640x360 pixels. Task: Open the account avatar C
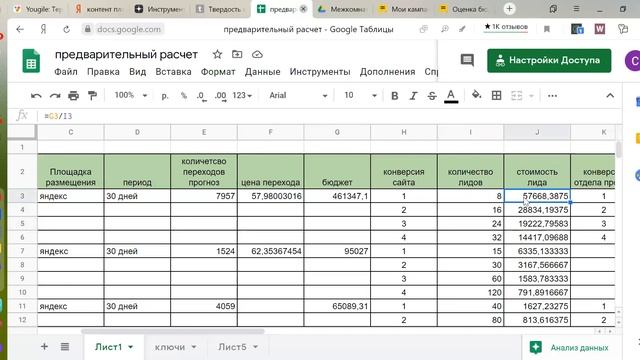633,61
